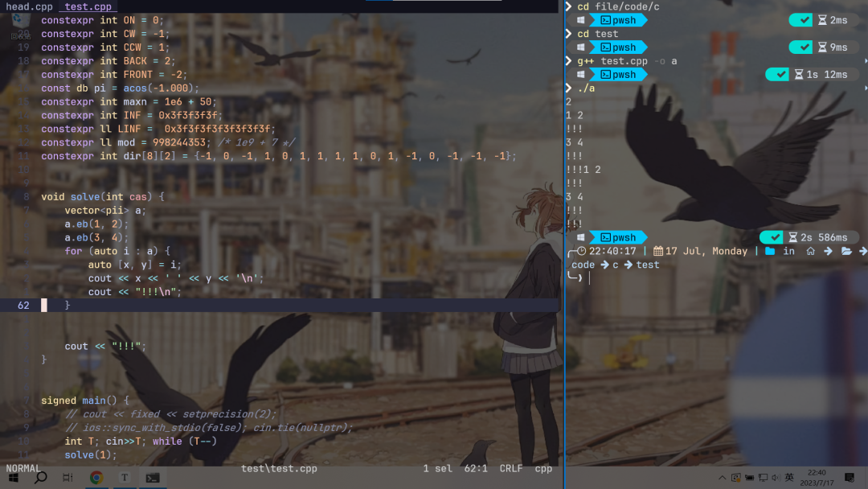This screenshot has width=868, height=489.
Task: Click the 'vector<pii> a;' declaration line
Action: click(105, 211)
